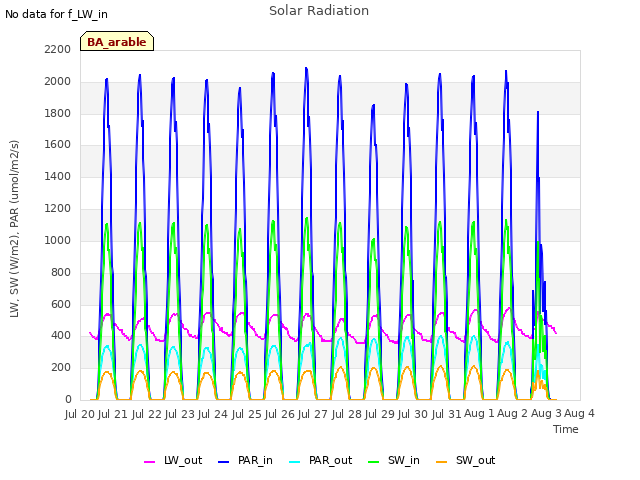
Task: Click the Jul 27 x-axis label
Action: (313, 414)
